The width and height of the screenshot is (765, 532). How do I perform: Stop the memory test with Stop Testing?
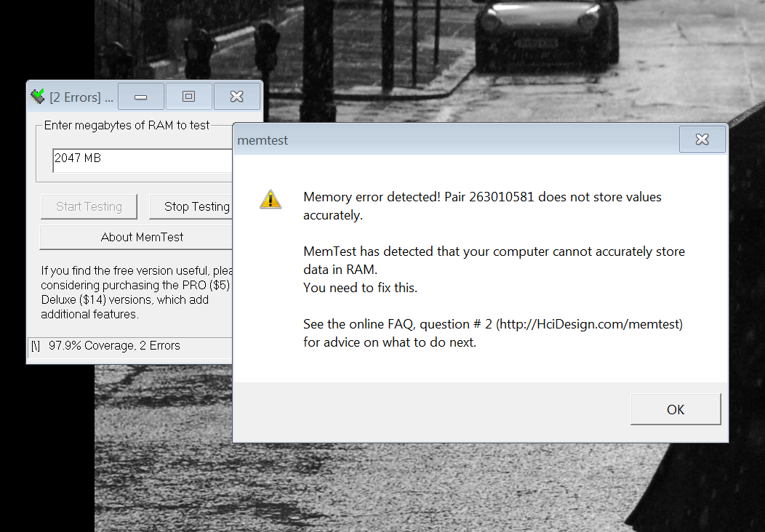[191, 206]
